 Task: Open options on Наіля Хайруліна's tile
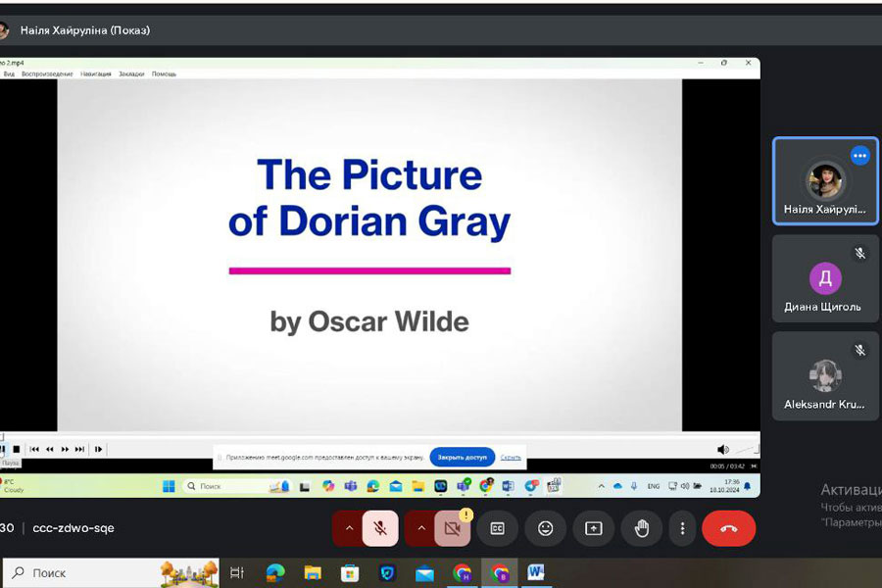pyautogui.click(x=859, y=156)
